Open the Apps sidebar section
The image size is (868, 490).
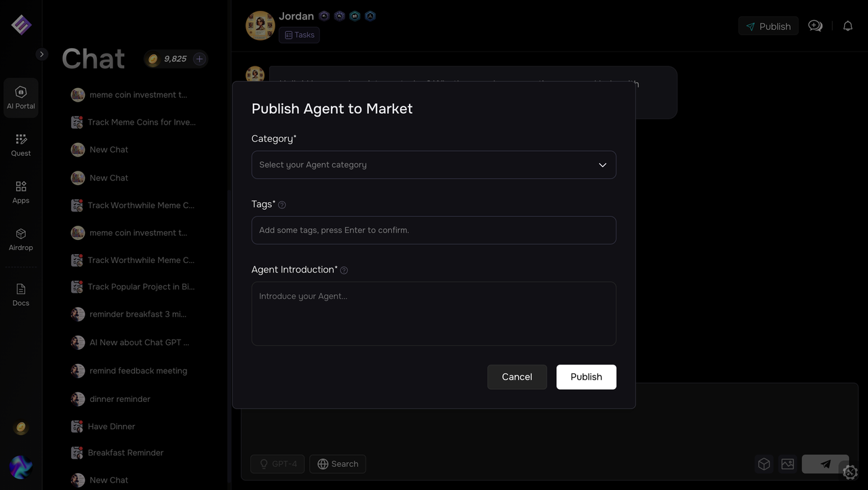click(x=21, y=192)
